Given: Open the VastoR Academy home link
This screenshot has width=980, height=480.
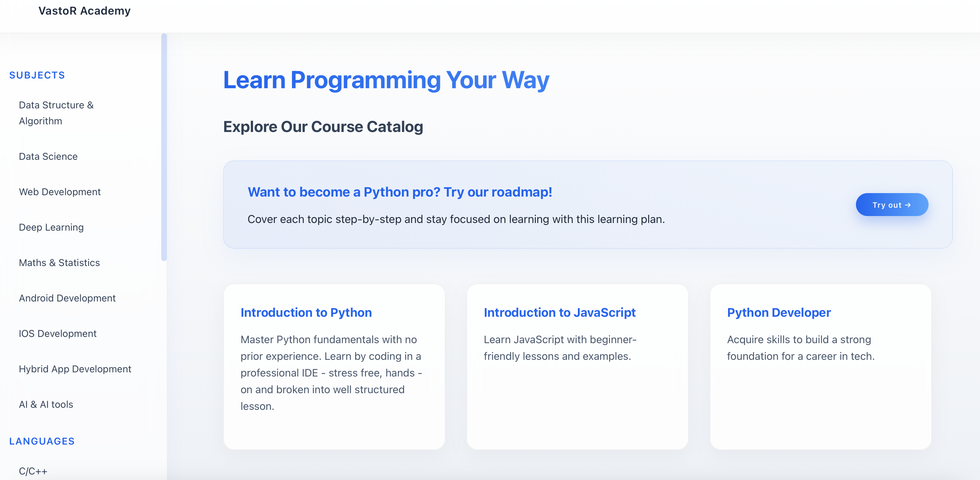Looking at the screenshot, I should pyautogui.click(x=84, y=11).
